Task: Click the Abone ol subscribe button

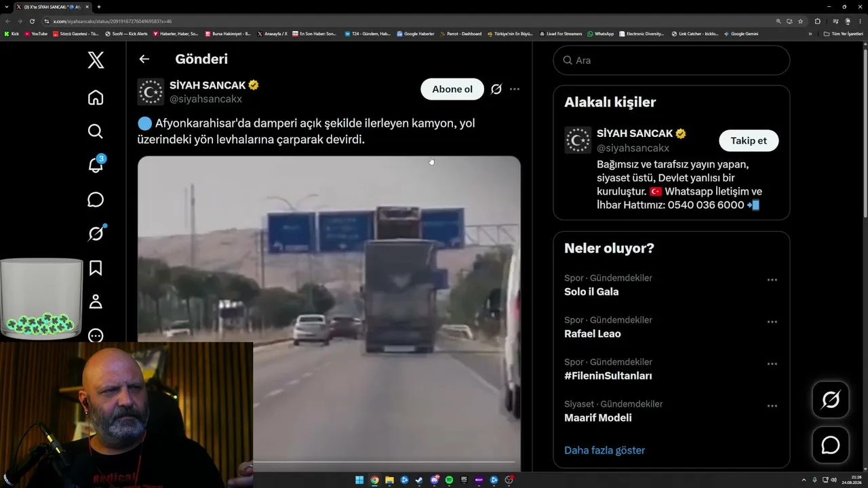Action: click(x=452, y=89)
